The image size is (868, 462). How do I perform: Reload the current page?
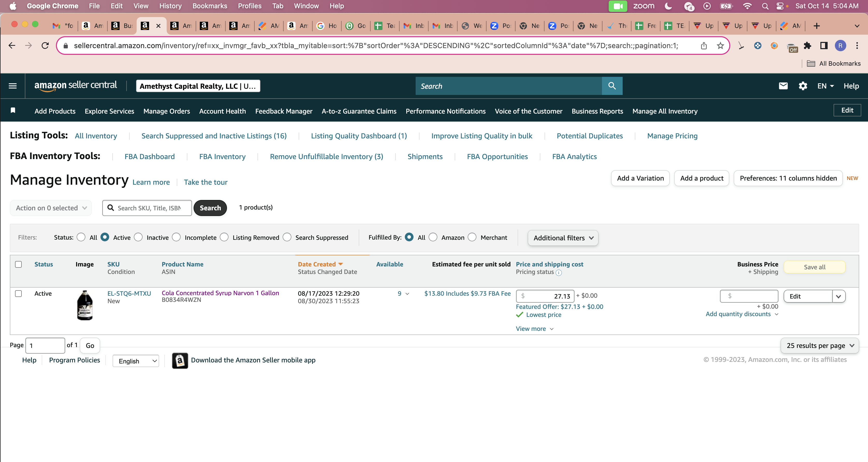pos(45,46)
